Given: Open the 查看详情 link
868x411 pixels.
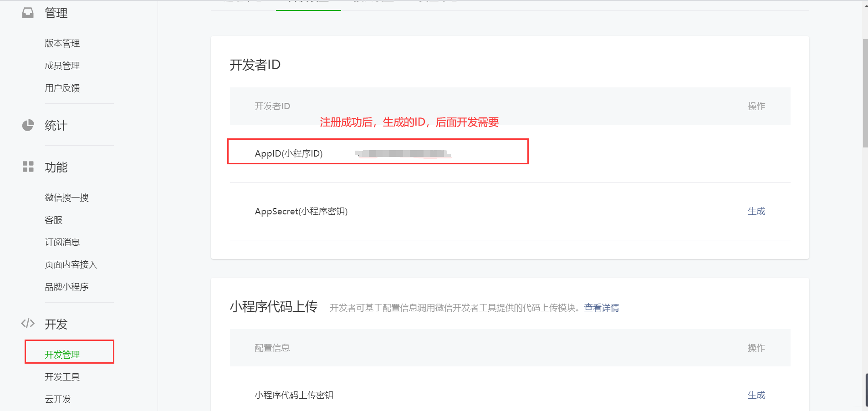Looking at the screenshot, I should [x=602, y=308].
